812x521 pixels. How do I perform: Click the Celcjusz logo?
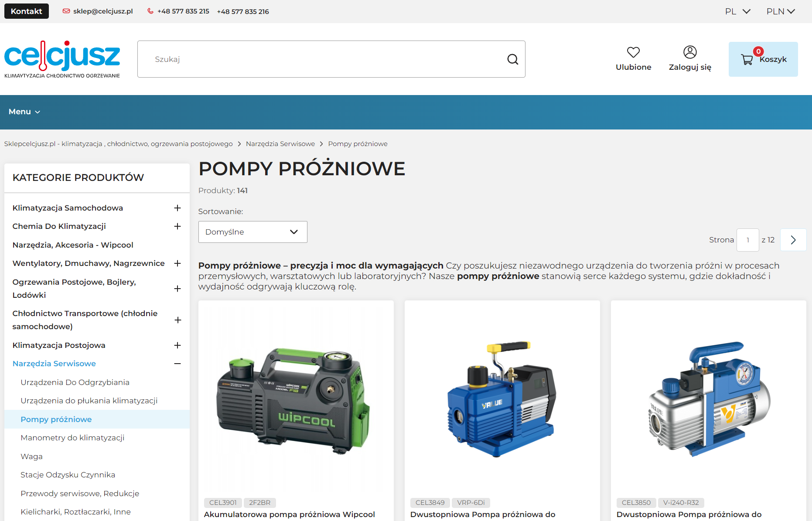coord(62,59)
